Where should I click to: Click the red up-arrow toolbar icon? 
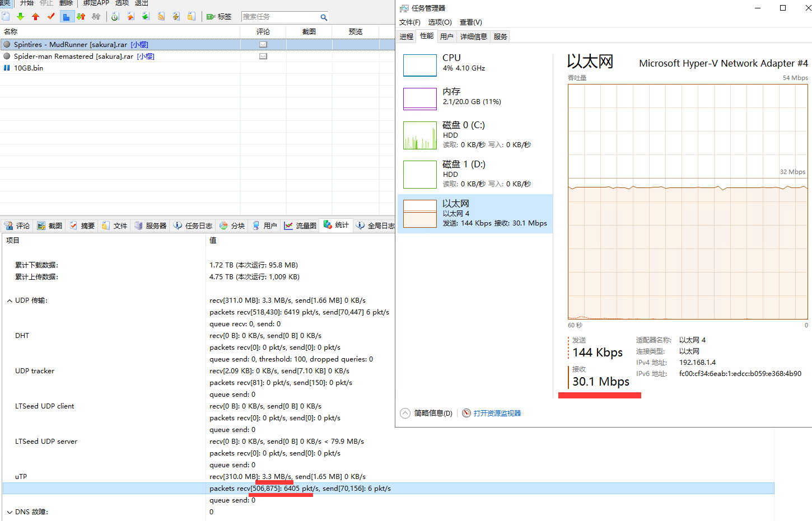coord(36,17)
